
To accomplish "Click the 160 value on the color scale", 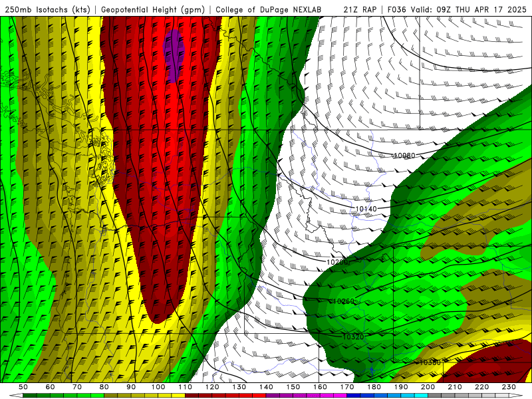I will tap(320, 387).
